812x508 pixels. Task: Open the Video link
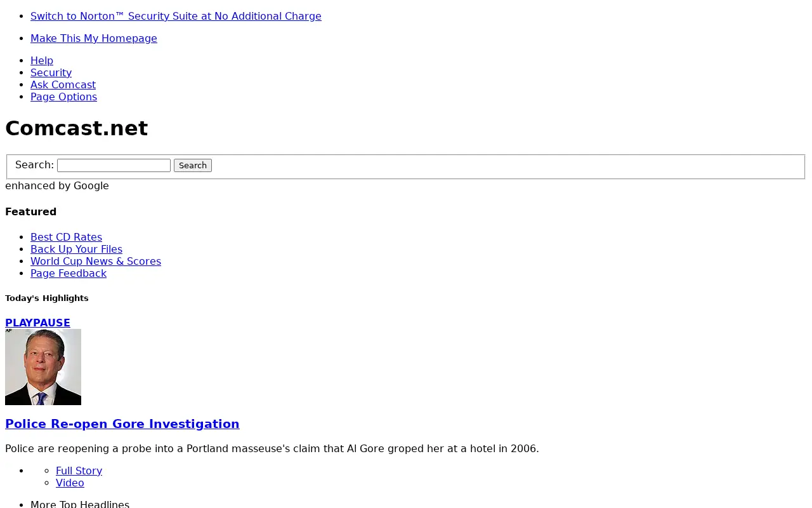click(x=70, y=483)
